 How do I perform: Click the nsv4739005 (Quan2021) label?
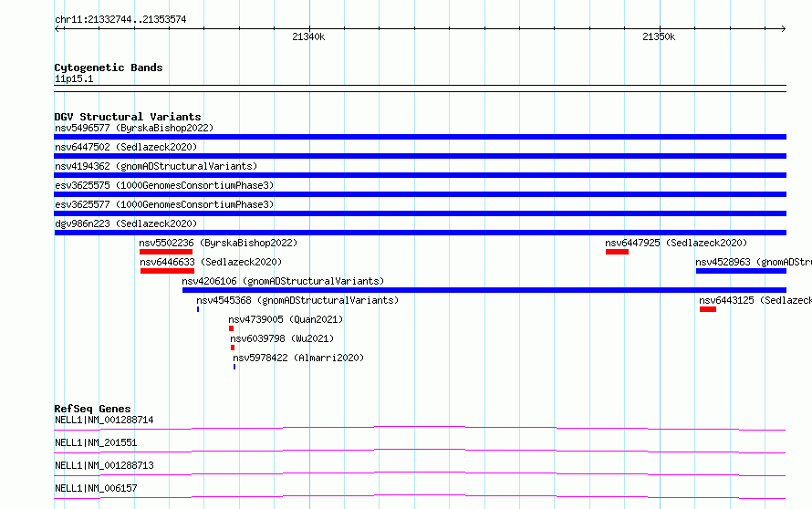pyautogui.click(x=286, y=319)
